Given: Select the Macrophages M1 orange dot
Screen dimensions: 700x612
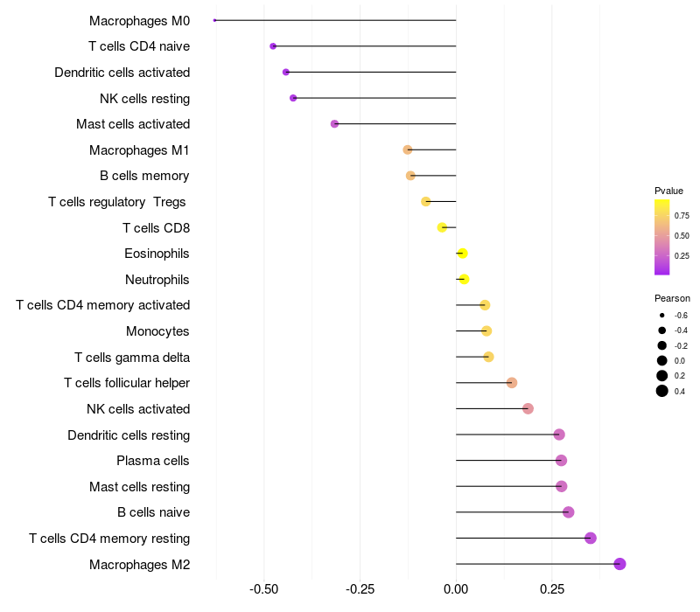Looking at the screenshot, I should point(408,150).
